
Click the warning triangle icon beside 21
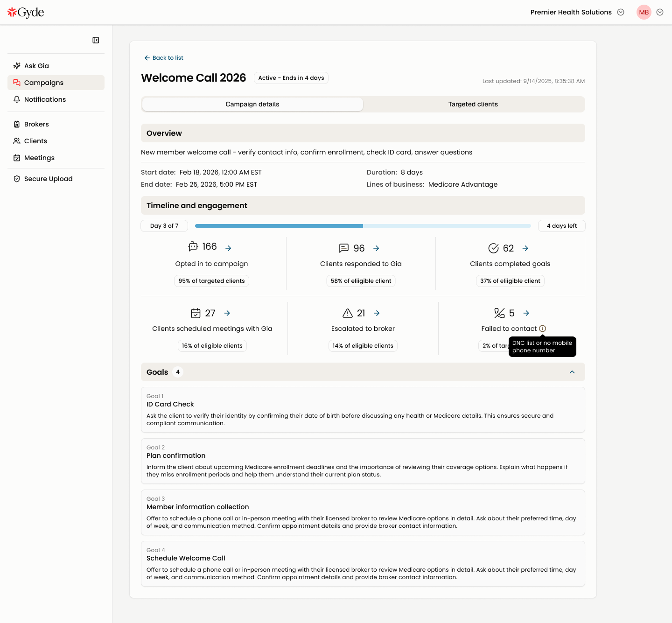(x=348, y=313)
